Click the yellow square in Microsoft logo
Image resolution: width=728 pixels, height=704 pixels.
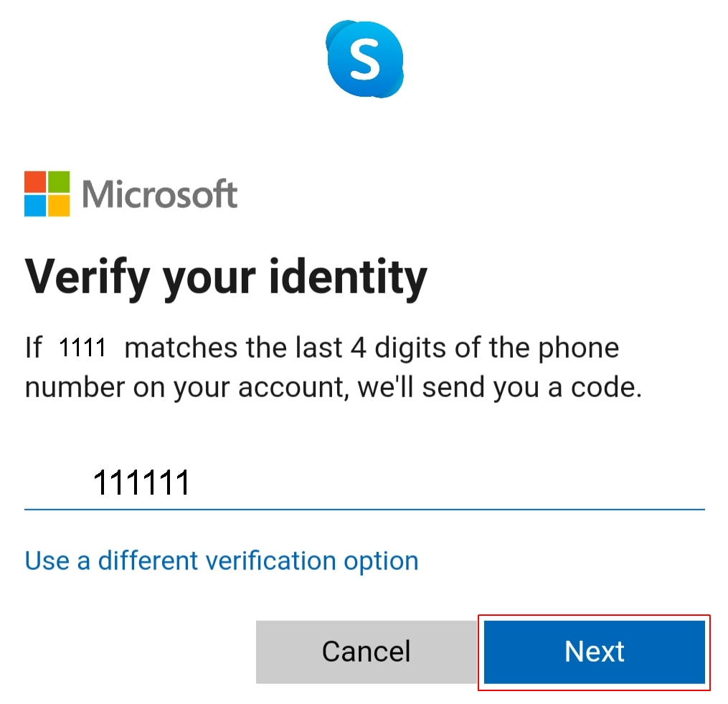59,206
